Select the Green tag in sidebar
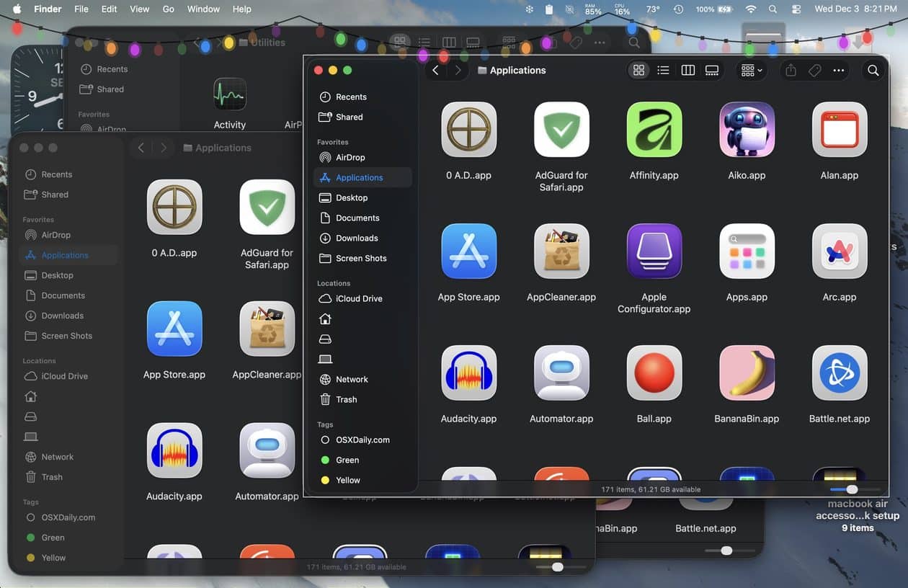This screenshot has height=588, width=908. pyautogui.click(x=347, y=460)
